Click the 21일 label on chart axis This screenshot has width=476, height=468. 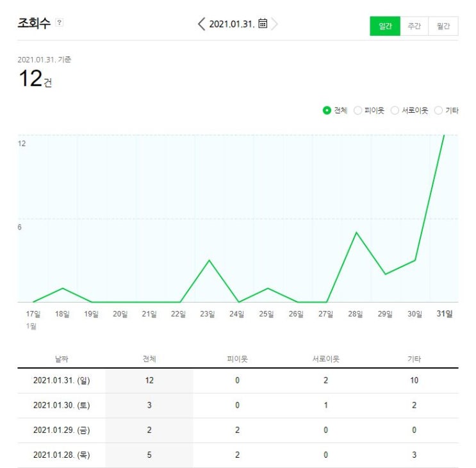(x=149, y=313)
